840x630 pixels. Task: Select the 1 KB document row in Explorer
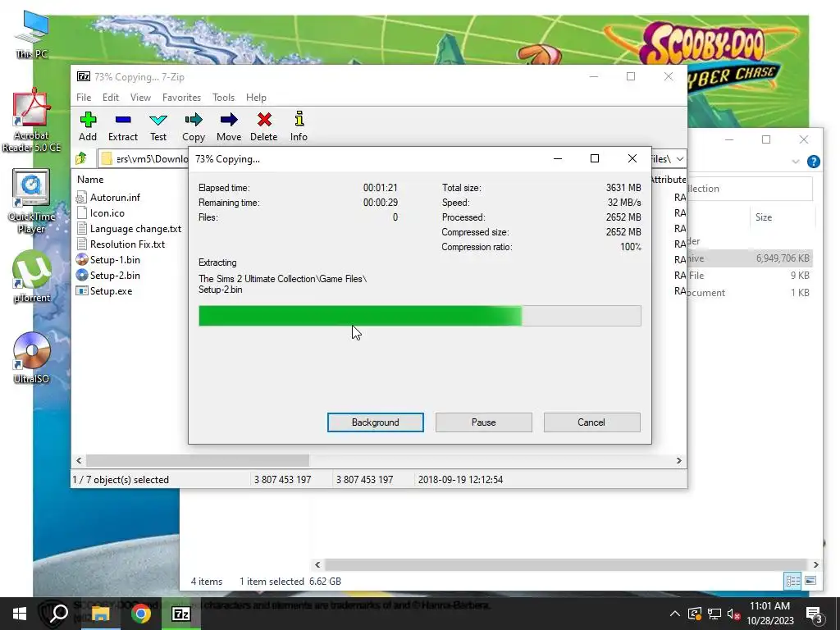click(750, 293)
